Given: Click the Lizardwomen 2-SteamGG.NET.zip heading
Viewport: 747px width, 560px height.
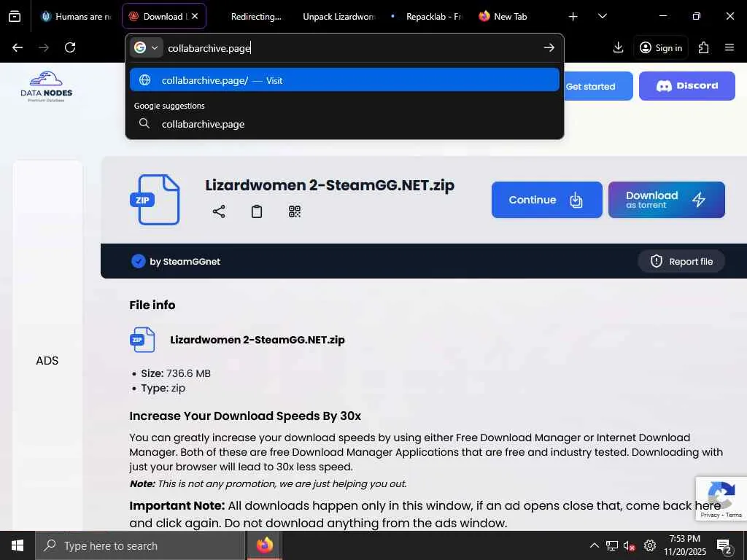Looking at the screenshot, I should [x=330, y=184].
